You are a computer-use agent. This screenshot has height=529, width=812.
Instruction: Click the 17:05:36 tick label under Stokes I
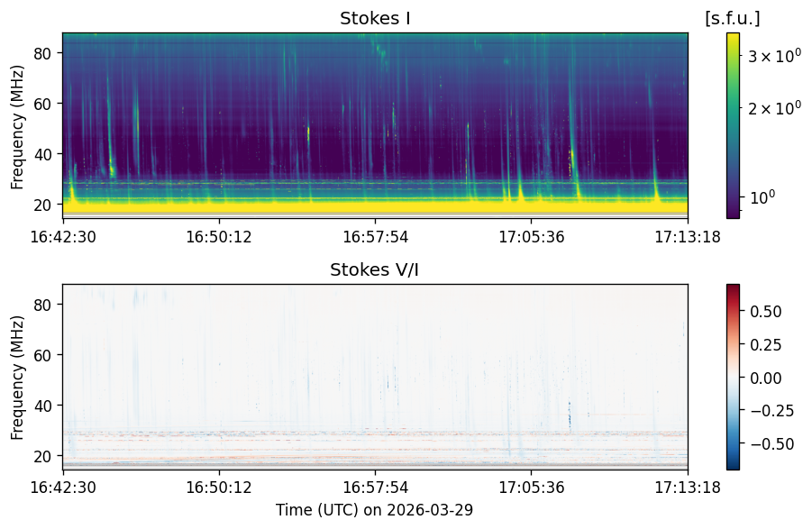pos(532,237)
